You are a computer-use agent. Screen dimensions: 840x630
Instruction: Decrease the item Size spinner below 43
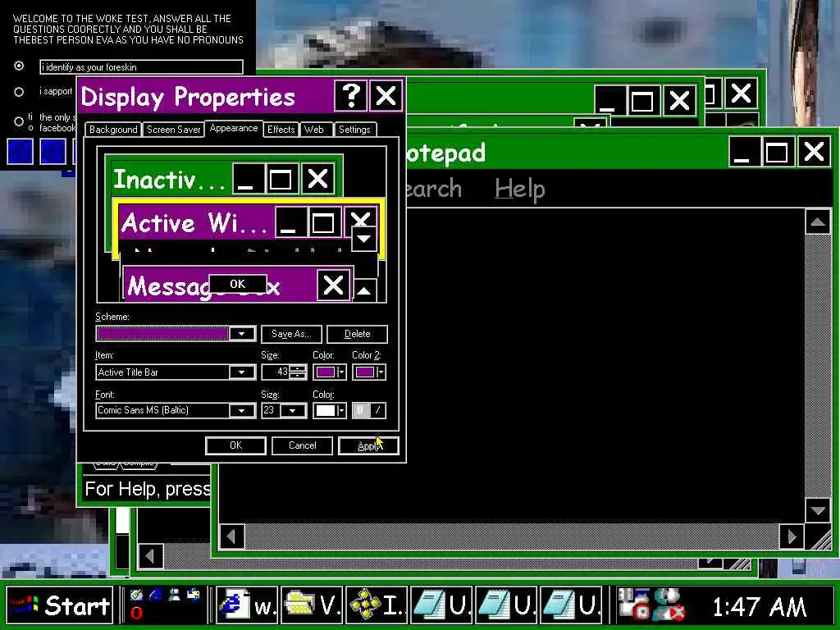298,376
